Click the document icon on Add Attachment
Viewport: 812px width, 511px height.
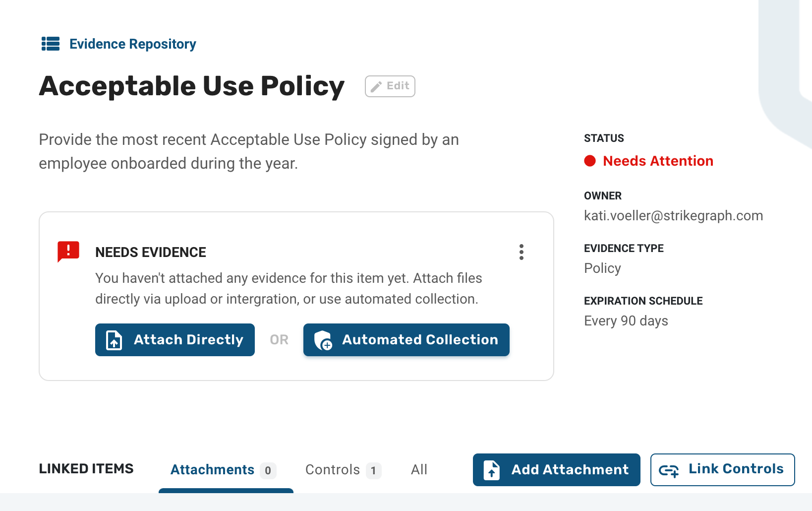pyautogui.click(x=492, y=470)
